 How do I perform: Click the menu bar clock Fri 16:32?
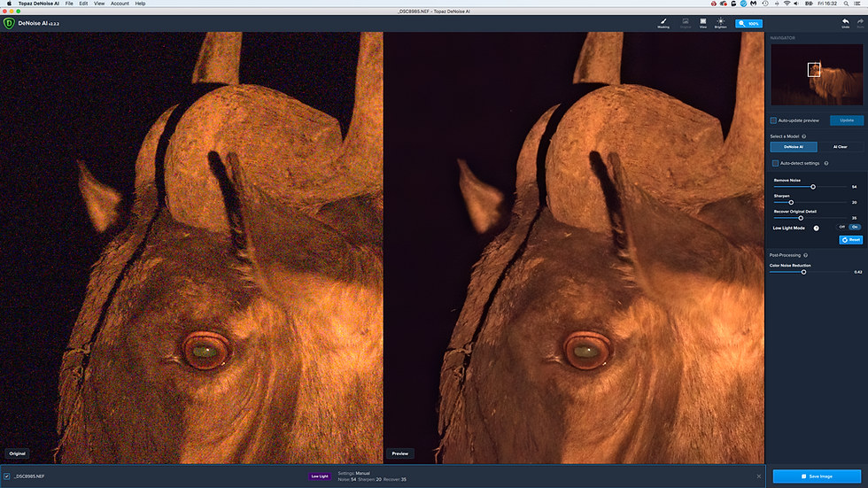tap(827, 4)
